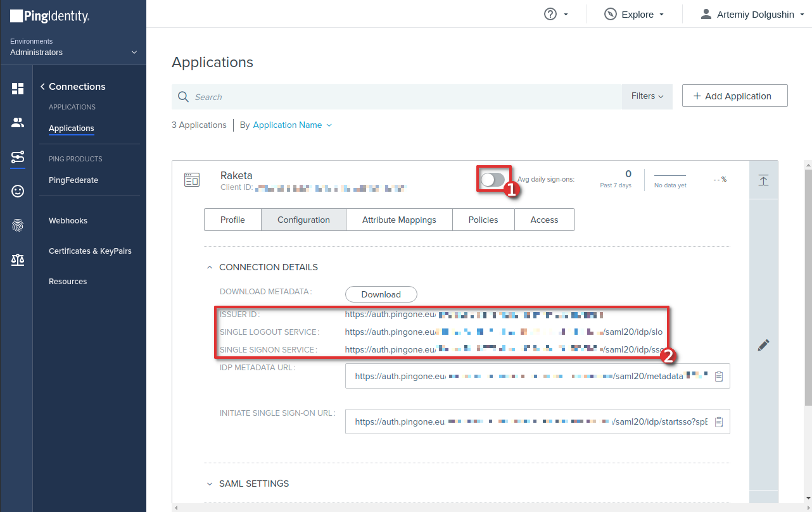The image size is (812, 512).
Task: Click the PingIdentity logo
Action: [49, 16]
